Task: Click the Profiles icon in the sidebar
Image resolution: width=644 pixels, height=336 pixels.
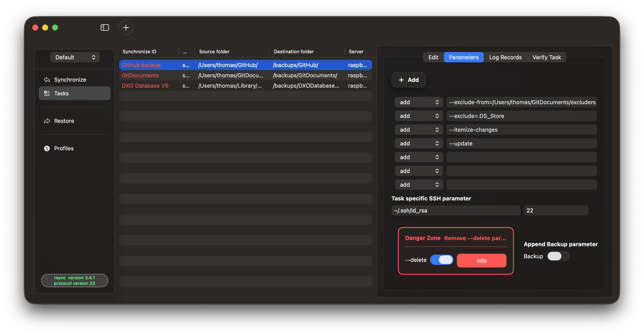Action: pos(47,148)
